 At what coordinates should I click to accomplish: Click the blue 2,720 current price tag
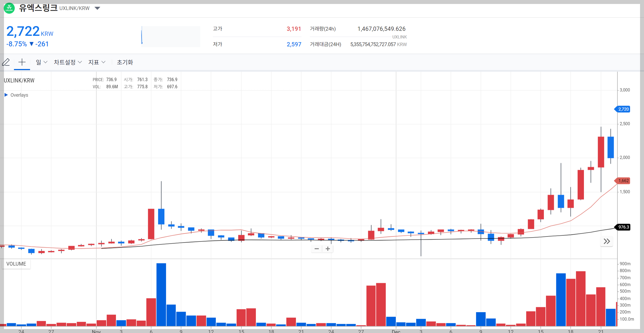(x=622, y=109)
